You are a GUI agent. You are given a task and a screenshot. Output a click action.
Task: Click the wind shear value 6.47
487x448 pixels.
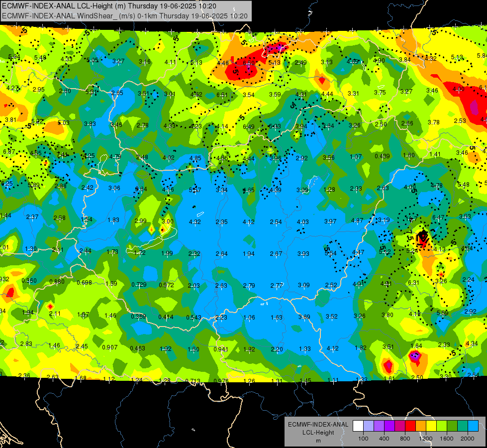(x=438, y=218)
